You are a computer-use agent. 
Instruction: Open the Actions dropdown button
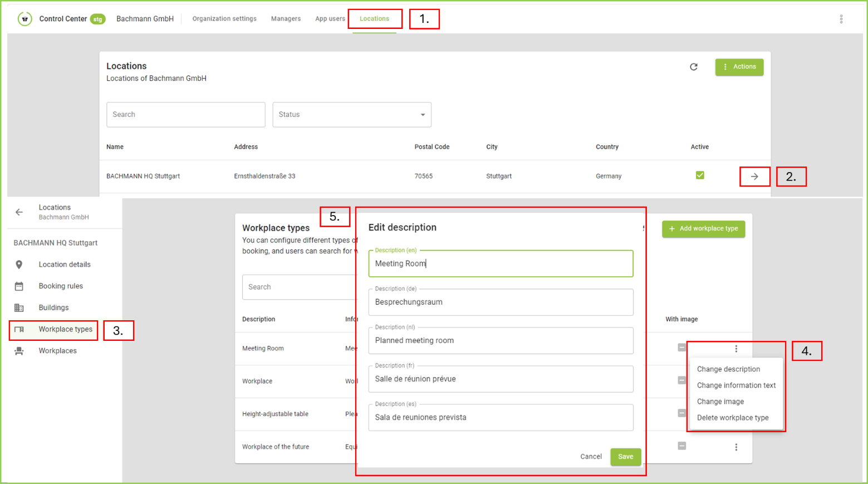pyautogui.click(x=739, y=67)
